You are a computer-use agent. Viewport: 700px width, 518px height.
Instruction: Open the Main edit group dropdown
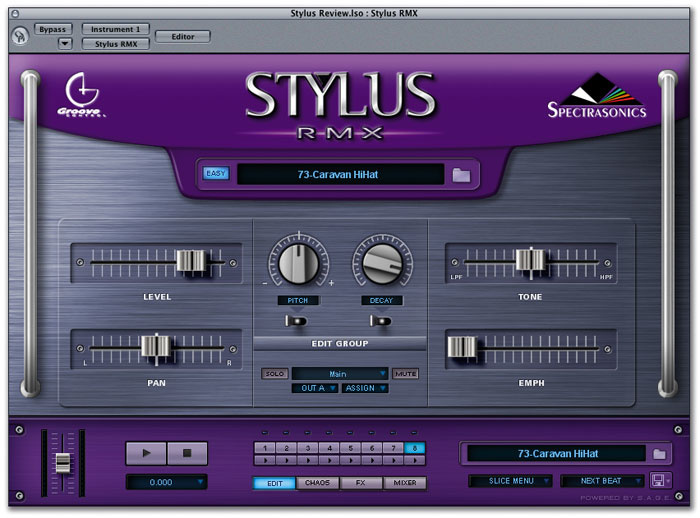pyautogui.click(x=340, y=374)
